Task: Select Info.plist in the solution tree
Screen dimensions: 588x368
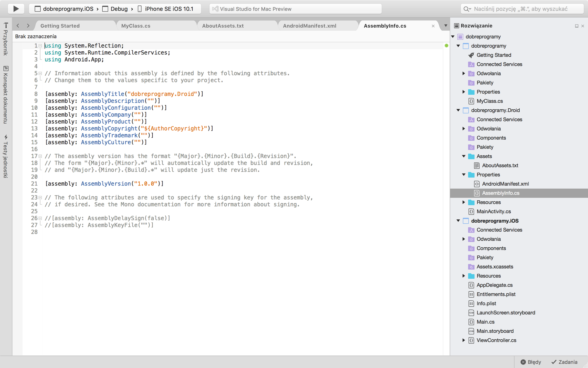Action: pyautogui.click(x=486, y=303)
